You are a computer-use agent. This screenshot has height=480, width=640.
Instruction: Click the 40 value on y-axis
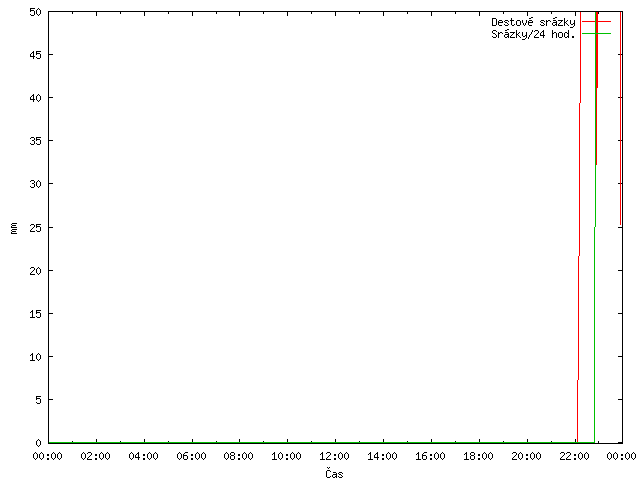36,98
